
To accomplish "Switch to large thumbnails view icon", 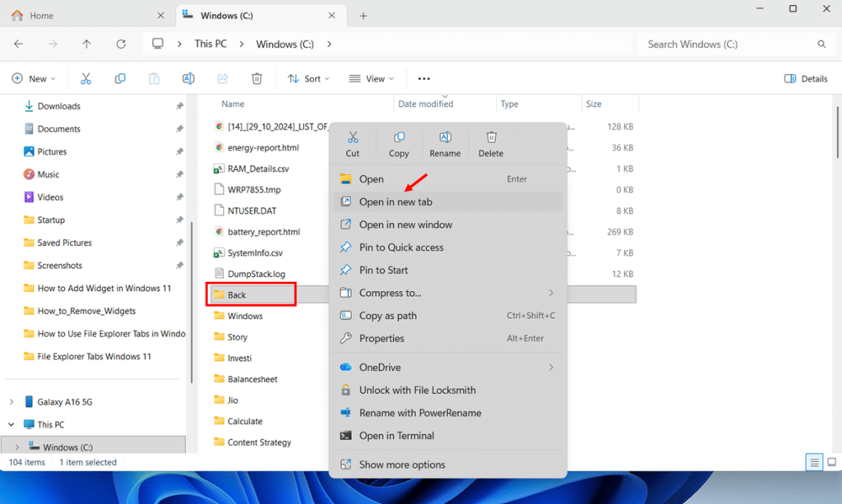I will [x=832, y=462].
